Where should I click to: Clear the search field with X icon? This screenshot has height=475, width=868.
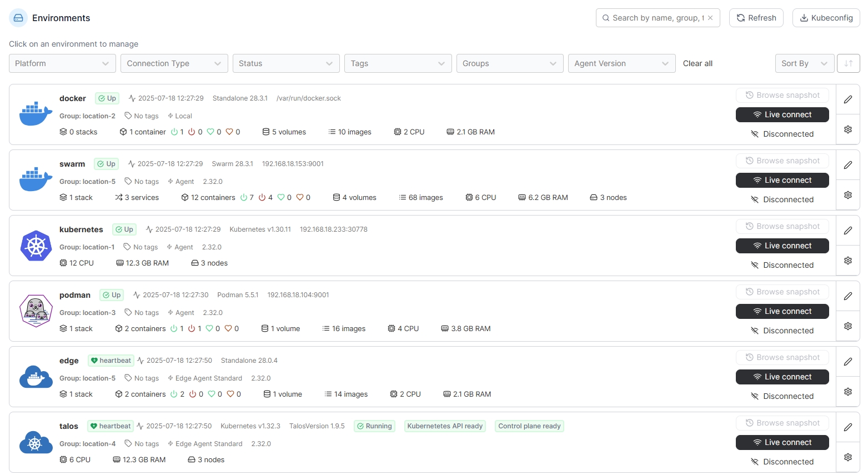click(710, 18)
